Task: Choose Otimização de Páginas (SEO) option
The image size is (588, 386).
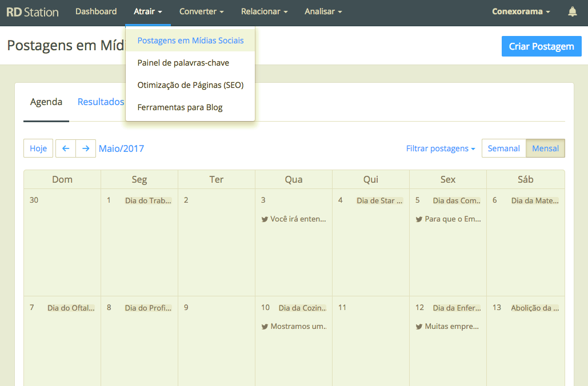Action: click(190, 85)
